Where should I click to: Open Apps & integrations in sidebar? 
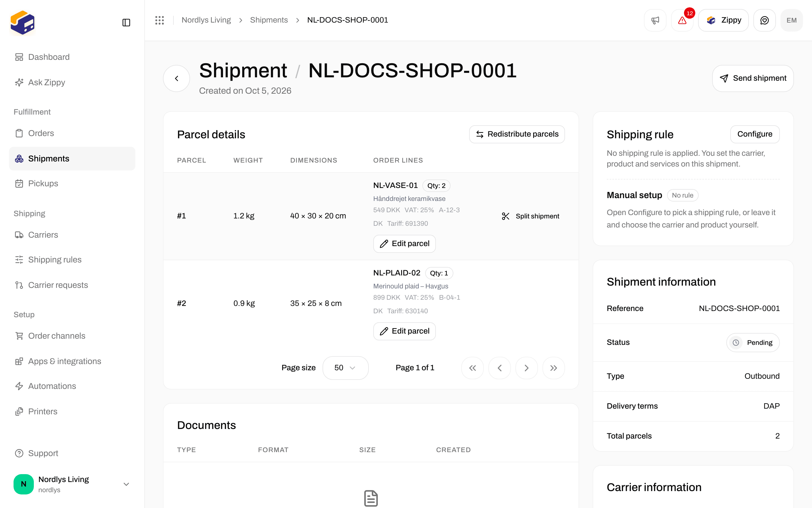coord(72,361)
